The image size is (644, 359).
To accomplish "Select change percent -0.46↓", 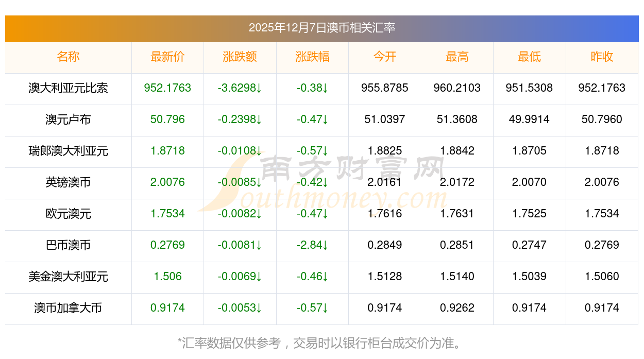I will click(x=312, y=277).
